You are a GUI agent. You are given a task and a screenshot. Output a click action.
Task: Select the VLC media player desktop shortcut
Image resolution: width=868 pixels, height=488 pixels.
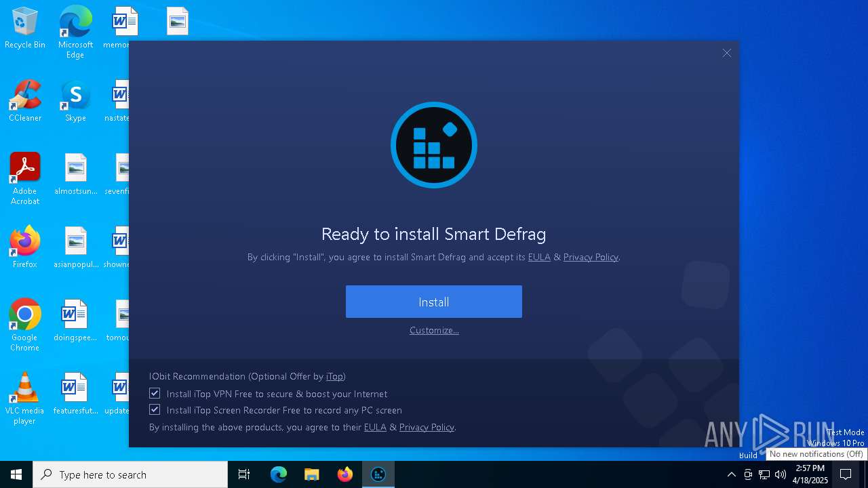click(x=25, y=399)
